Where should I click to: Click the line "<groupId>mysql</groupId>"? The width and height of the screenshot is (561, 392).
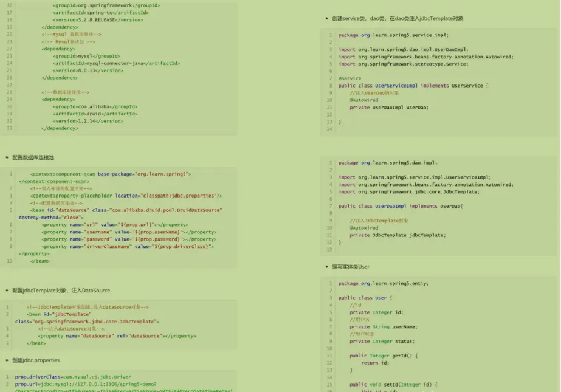point(86,56)
